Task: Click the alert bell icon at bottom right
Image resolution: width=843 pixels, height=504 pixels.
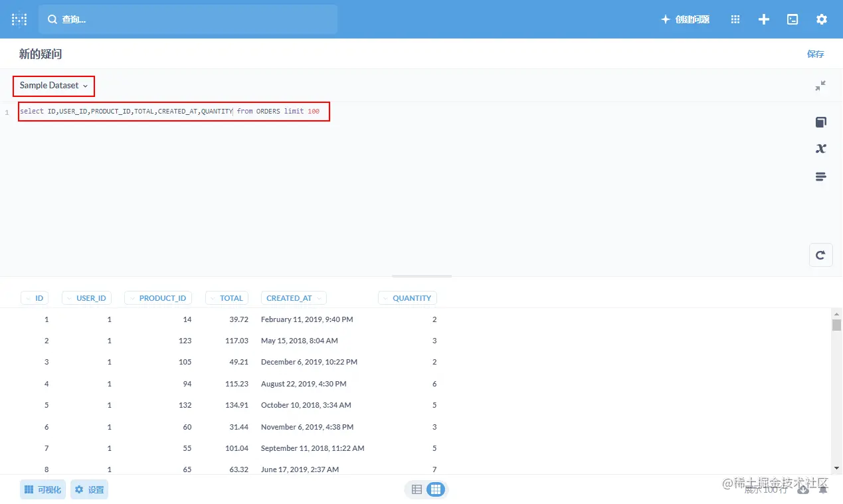Action: 823,489
